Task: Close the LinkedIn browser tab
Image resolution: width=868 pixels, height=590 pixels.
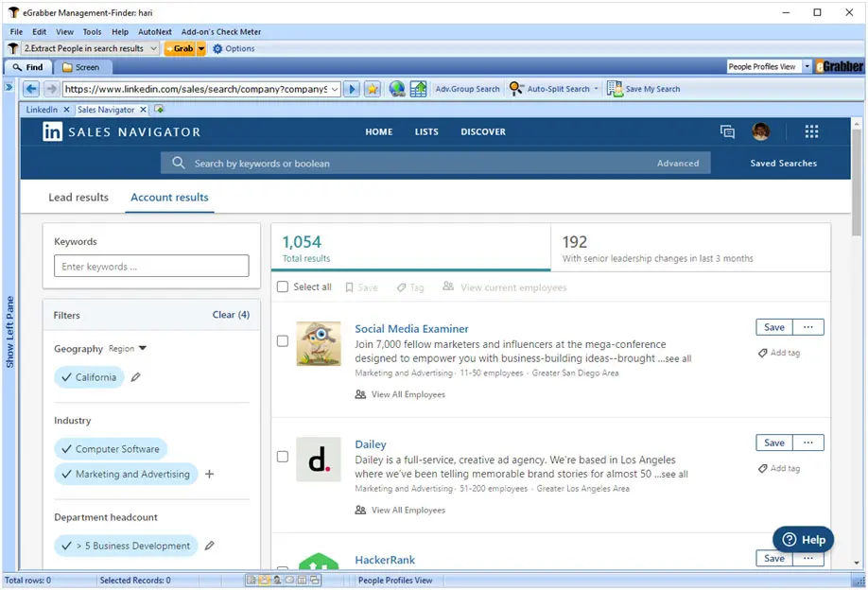Action: [66, 110]
